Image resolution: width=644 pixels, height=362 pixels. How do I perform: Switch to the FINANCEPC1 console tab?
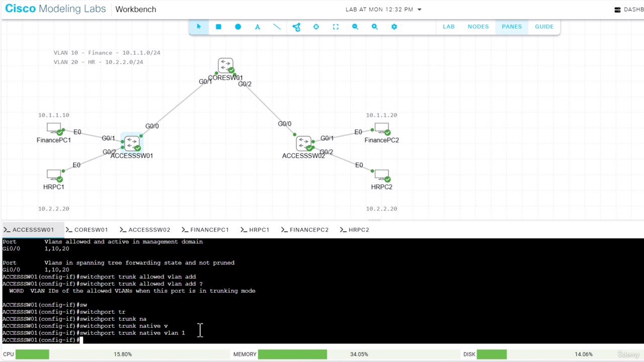pyautogui.click(x=205, y=230)
